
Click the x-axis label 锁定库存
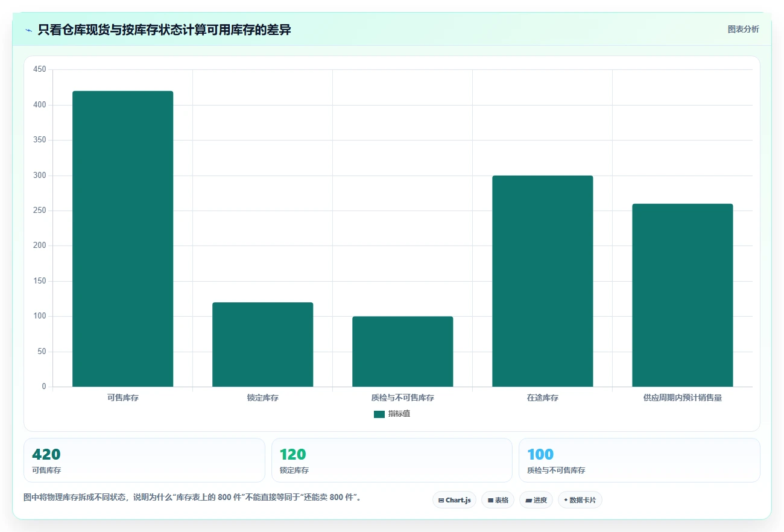[x=262, y=398]
